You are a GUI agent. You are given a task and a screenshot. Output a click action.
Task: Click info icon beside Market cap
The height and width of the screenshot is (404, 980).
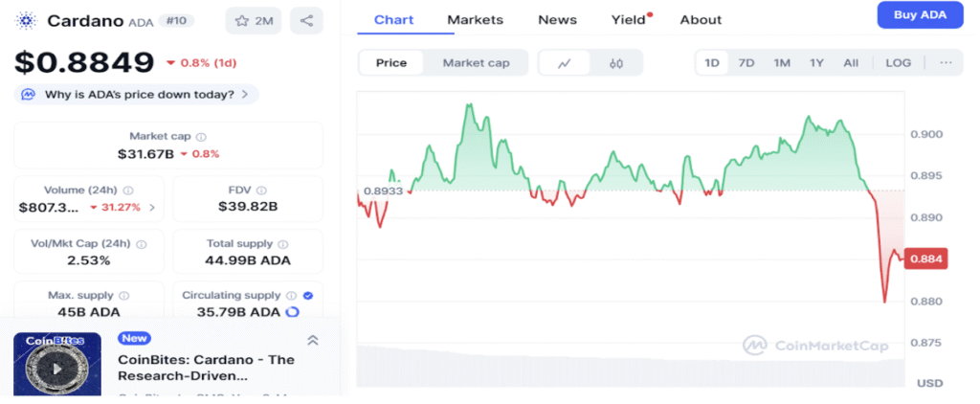coord(201,136)
